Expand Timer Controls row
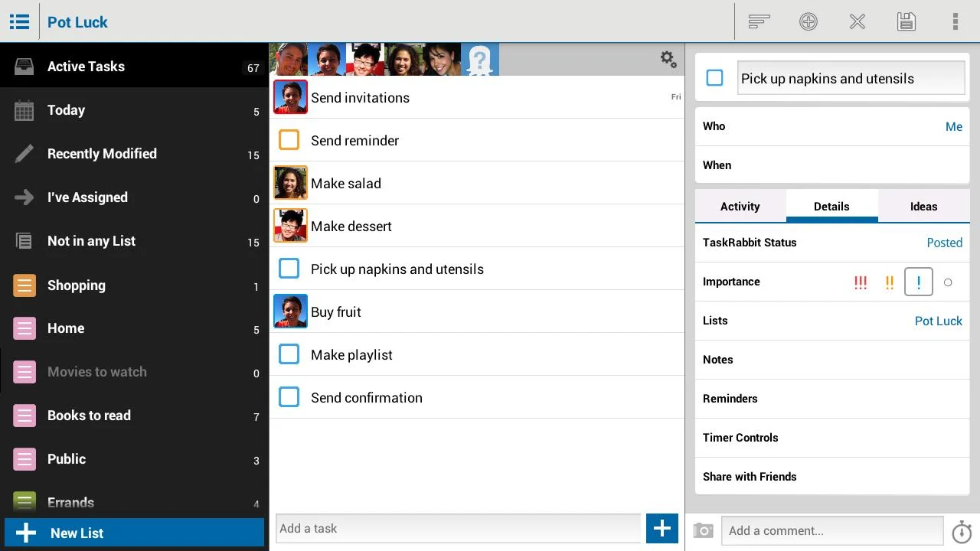Image resolution: width=980 pixels, height=551 pixels. (832, 438)
